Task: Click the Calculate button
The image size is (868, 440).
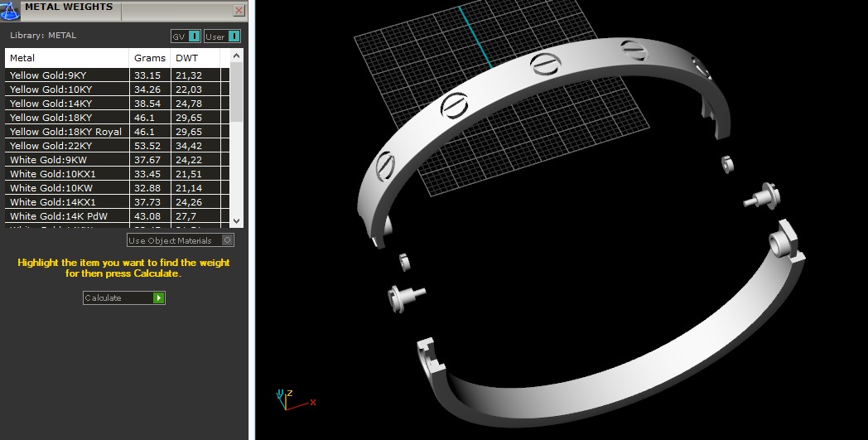Action: [x=124, y=297]
